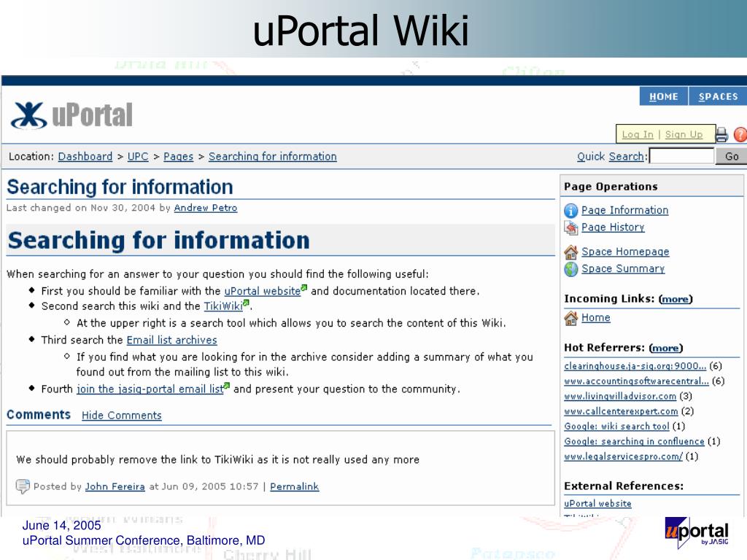The image size is (747, 560).
Task: Click the globe icon beside Space Summary
Action: pos(570,269)
